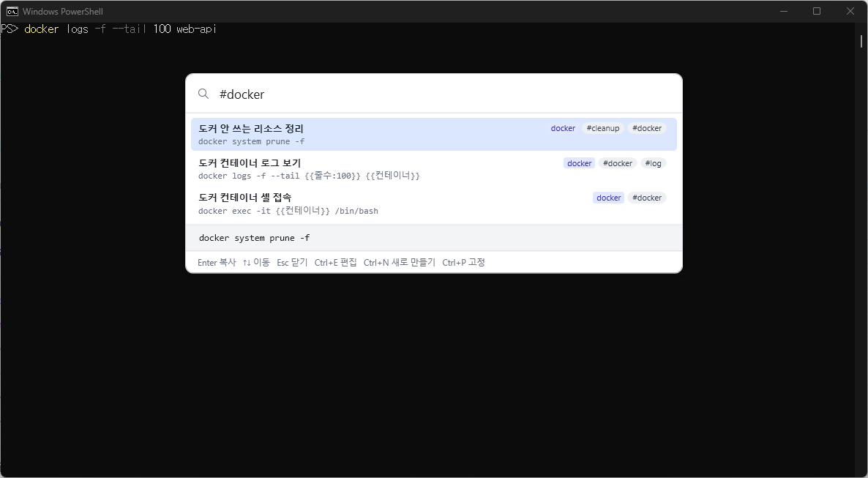
Task: Click the docker system prune -f preview bar
Action: coord(433,238)
